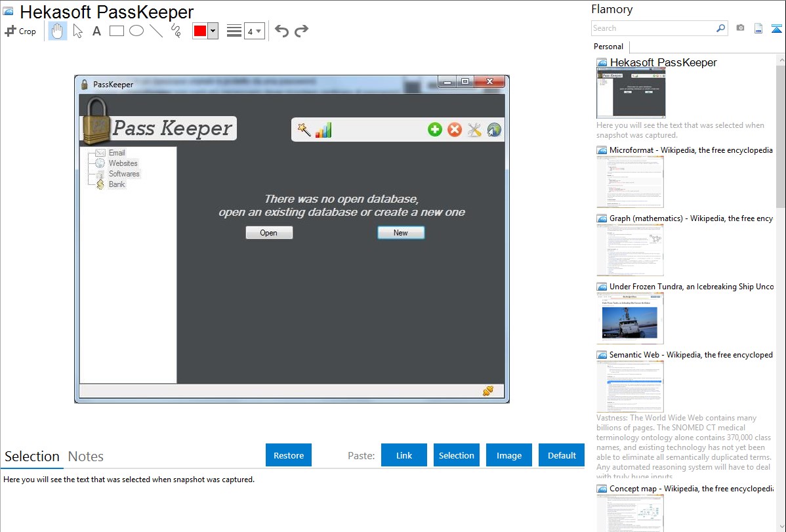
Task: Select Email in the category tree
Action: [x=117, y=152]
